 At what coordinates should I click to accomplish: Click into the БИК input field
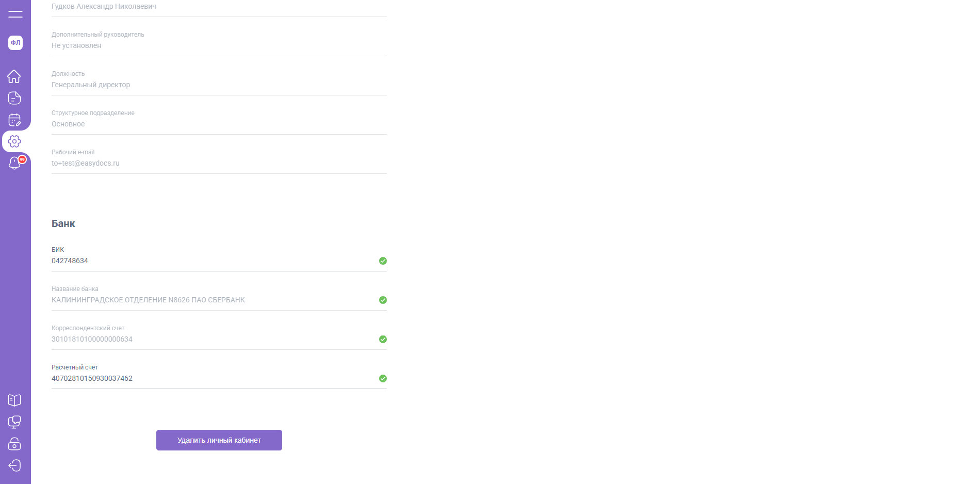coord(211,261)
